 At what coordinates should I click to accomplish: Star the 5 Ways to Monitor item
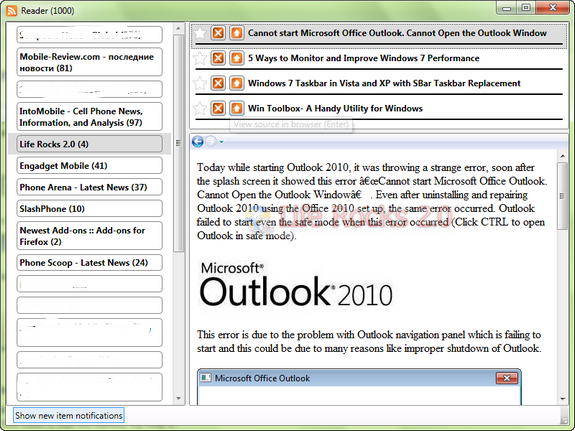[x=200, y=58]
